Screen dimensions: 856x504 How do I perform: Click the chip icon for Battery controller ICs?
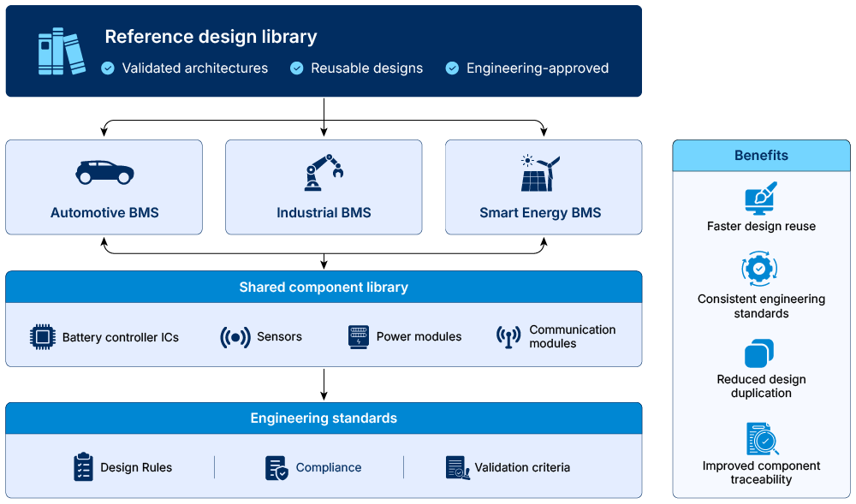43,336
